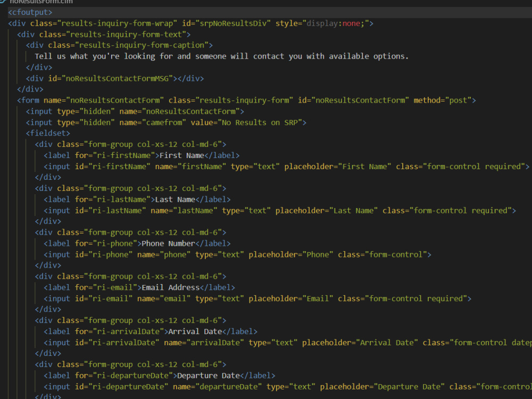This screenshot has width=532, height=399.
Task: Click the opening fieldset tag
Action: pyautogui.click(x=48, y=134)
